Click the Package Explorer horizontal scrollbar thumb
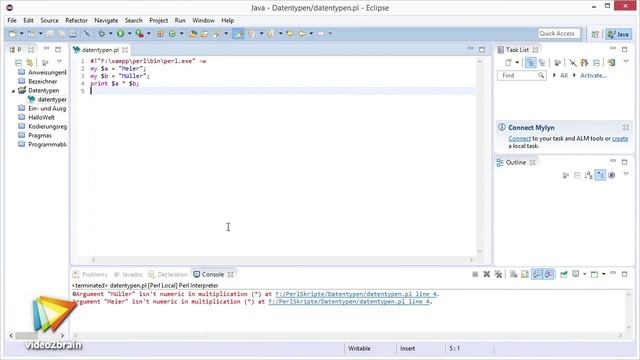The image size is (640, 360). point(27,336)
